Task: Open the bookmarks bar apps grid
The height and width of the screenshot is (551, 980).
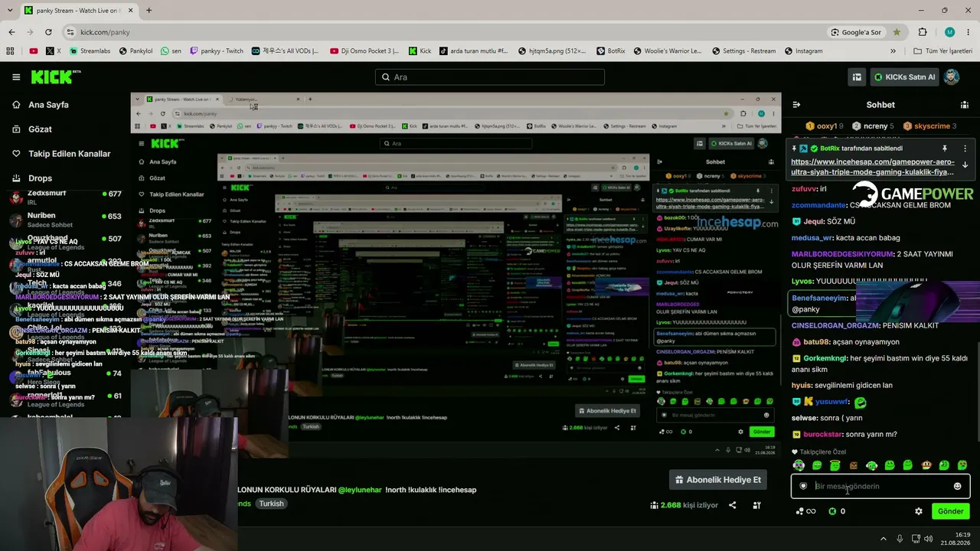Action: pos(10,51)
